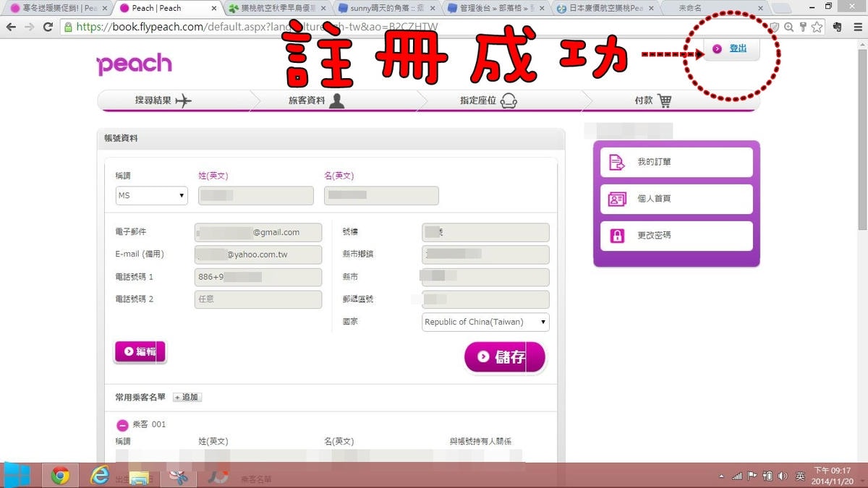Click the 電話號碼 2 input field
Image resolution: width=868 pixels, height=488 pixels.
(x=258, y=299)
